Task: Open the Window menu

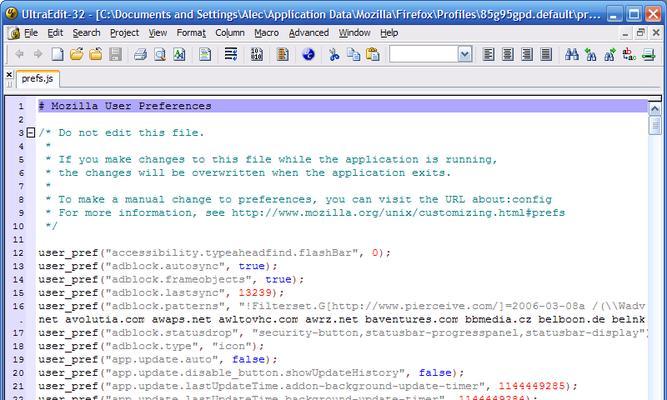Action: click(354, 33)
